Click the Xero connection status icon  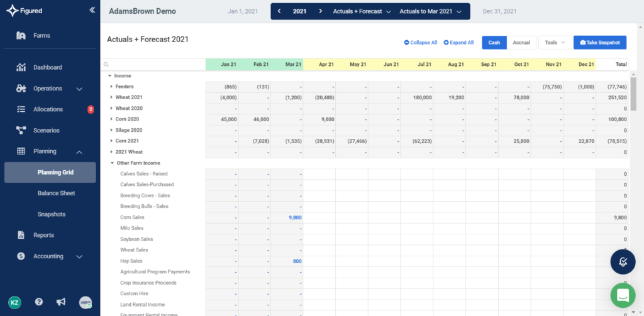click(86, 302)
